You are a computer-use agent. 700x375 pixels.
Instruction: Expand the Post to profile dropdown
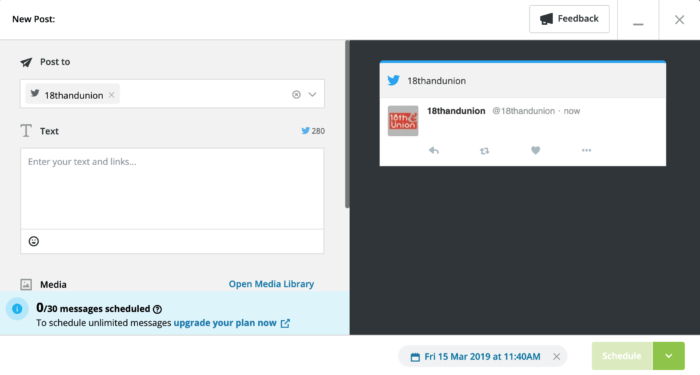312,94
